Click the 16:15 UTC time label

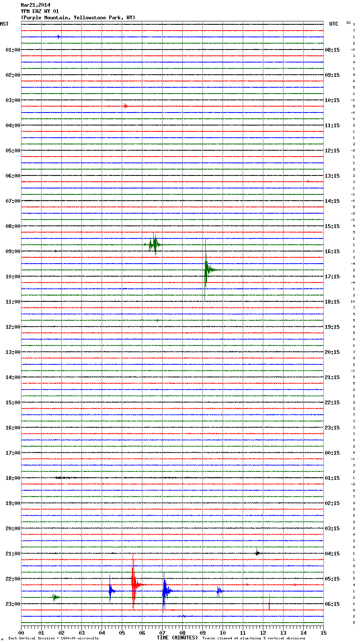pos(332,251)
